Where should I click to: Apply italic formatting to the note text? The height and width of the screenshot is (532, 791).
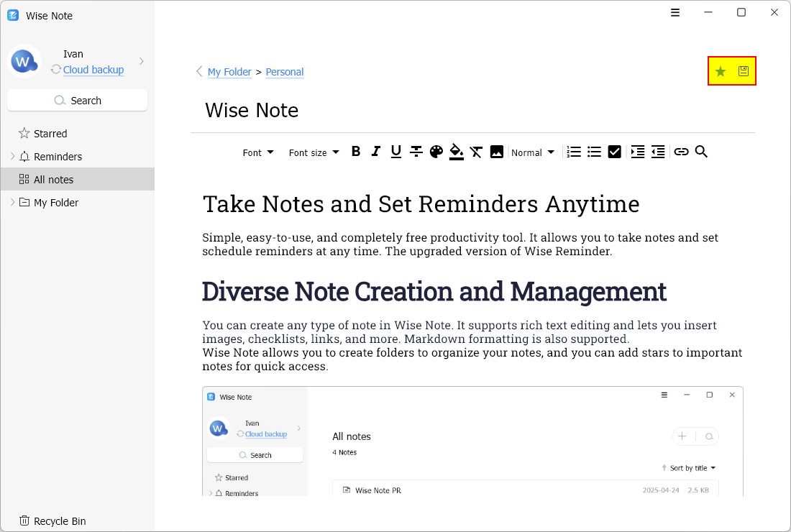coord(376,152)
